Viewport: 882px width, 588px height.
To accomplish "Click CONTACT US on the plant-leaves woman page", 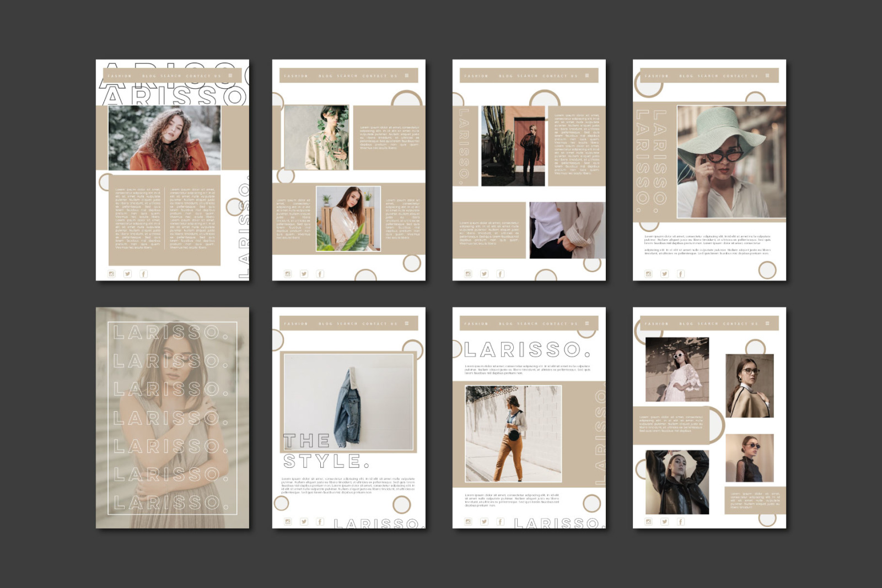I will tap(380, 76).
